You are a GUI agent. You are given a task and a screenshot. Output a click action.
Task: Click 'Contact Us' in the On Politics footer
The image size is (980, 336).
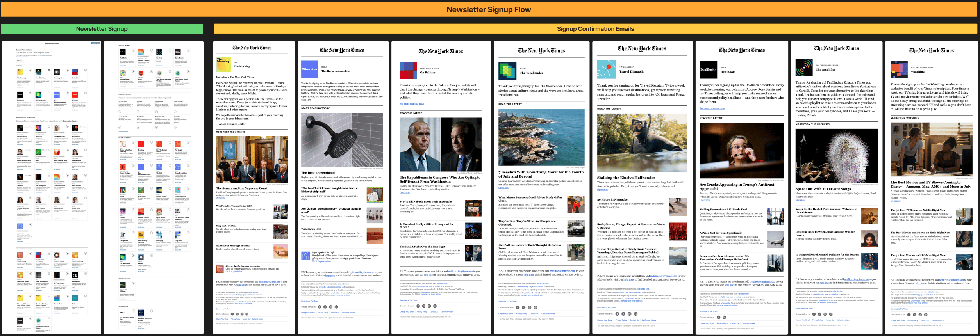434,312
